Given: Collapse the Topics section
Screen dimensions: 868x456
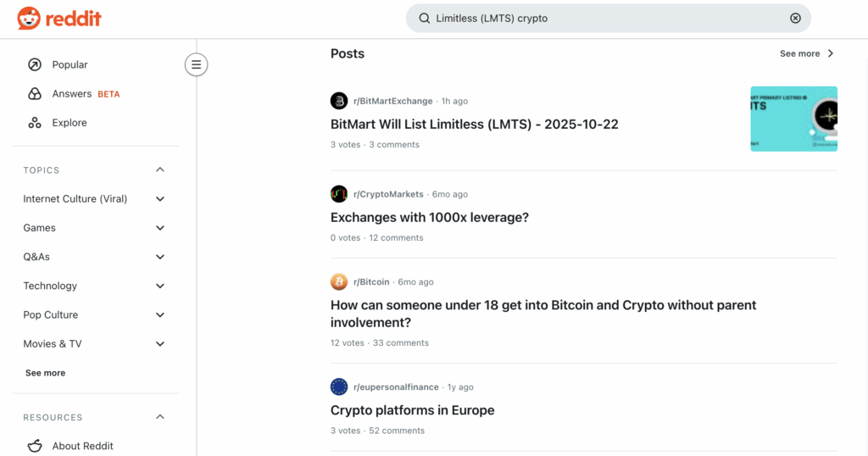Looking at the screenshot, I should pyautogui.click(x=160, y=170).
